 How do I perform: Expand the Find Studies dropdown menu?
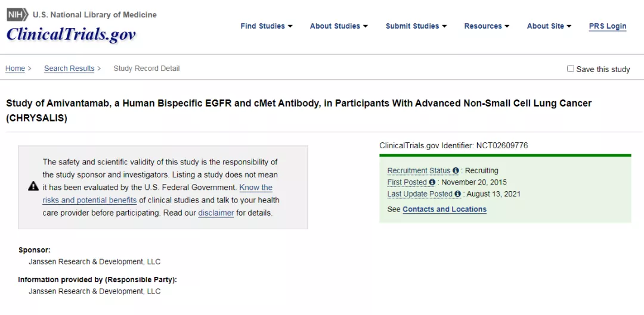pos(267,26)
